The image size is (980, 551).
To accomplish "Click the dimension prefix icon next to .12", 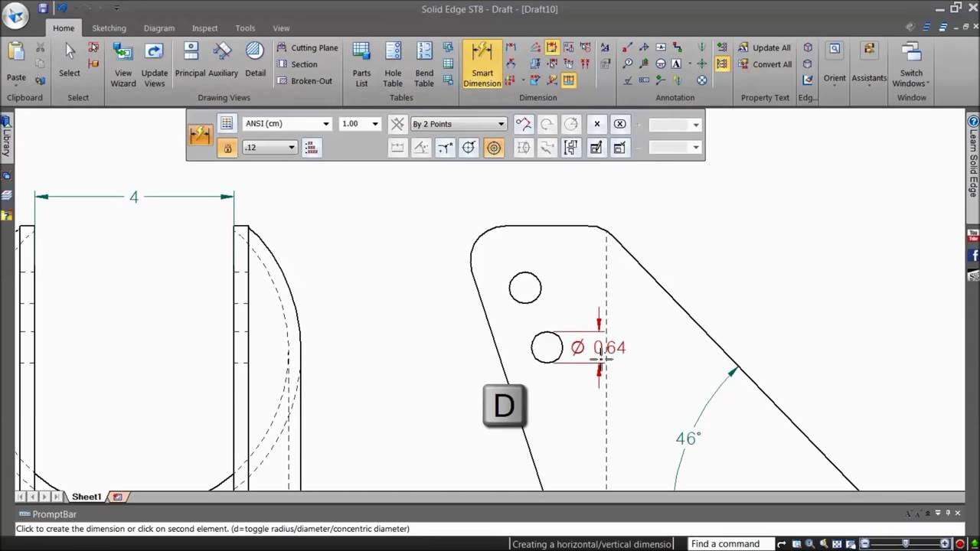I will pyautogui.click(x=311, y=148).
